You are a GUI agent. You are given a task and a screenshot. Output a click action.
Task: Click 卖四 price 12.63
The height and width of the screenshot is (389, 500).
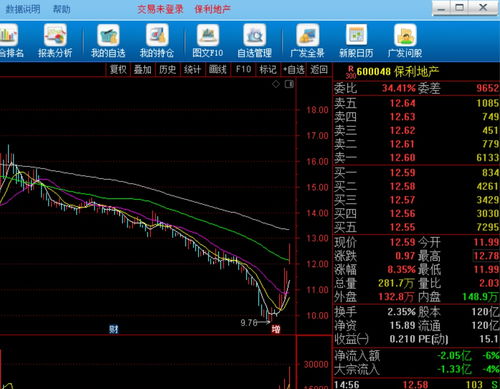pos(403,117)
